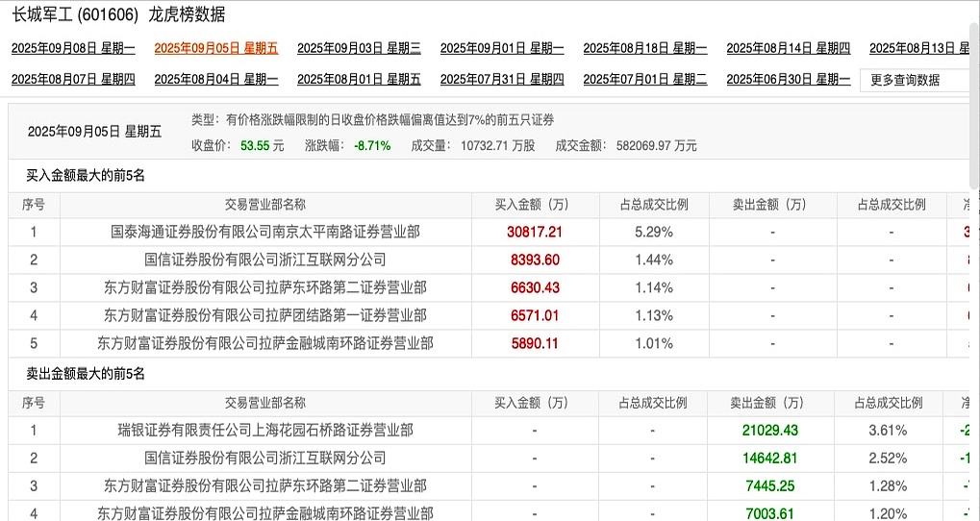Click the 2.52% ratio cell

click(888, 458)
